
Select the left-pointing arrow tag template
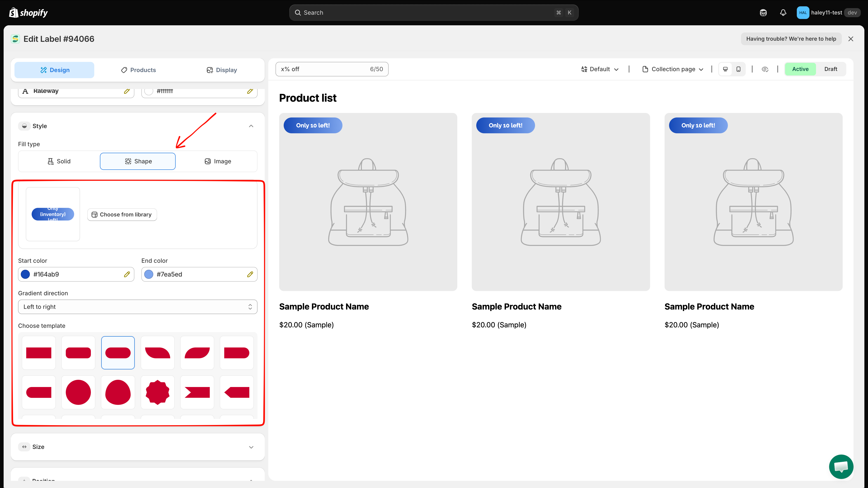tap(236, 392)
